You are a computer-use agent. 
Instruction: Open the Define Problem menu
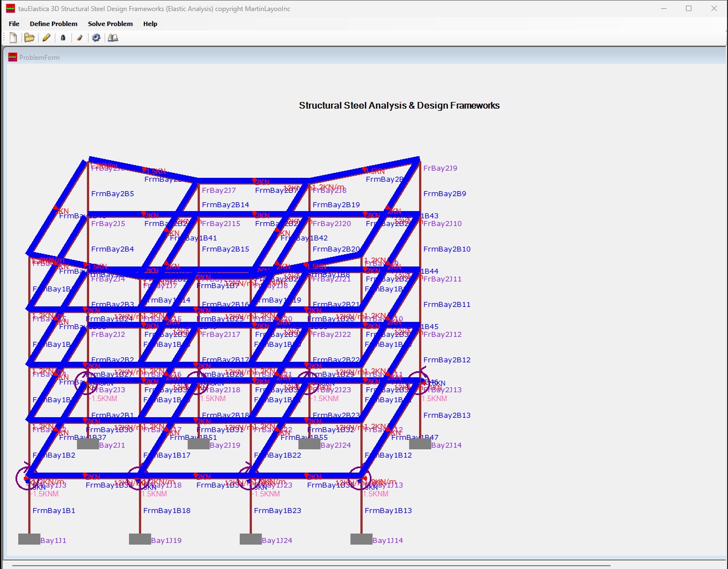54,24
